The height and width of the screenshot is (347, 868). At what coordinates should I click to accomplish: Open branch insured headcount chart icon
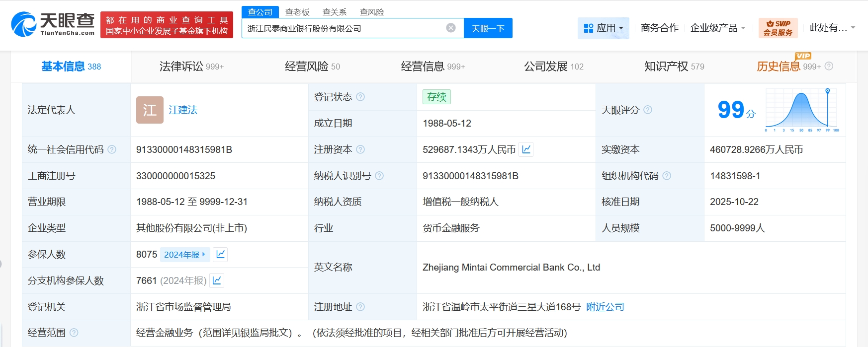tap(217, 280)
